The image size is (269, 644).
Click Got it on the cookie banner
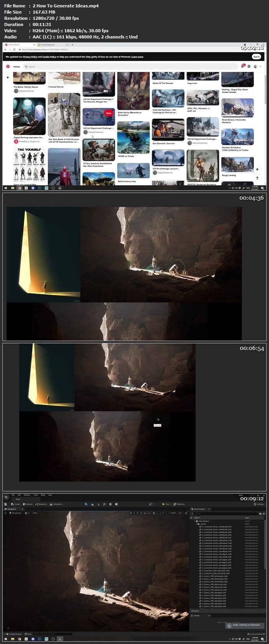(257, 57)
